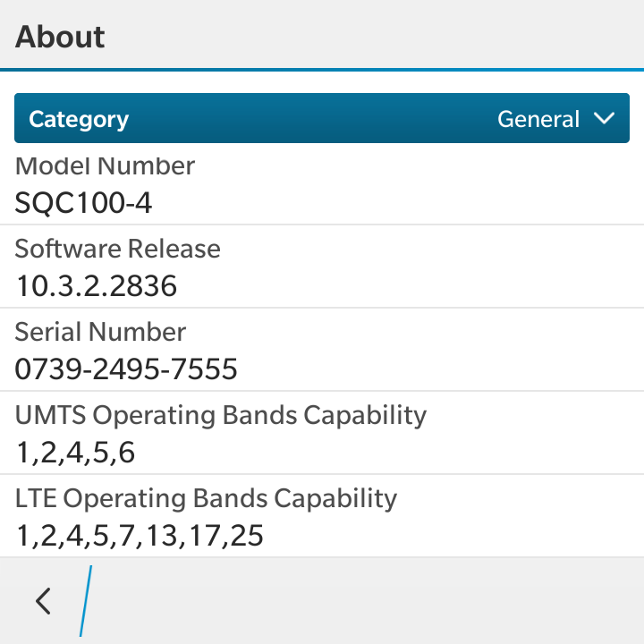Open the Category dropdown
644x644 pixels.
[x=322, y=118]
